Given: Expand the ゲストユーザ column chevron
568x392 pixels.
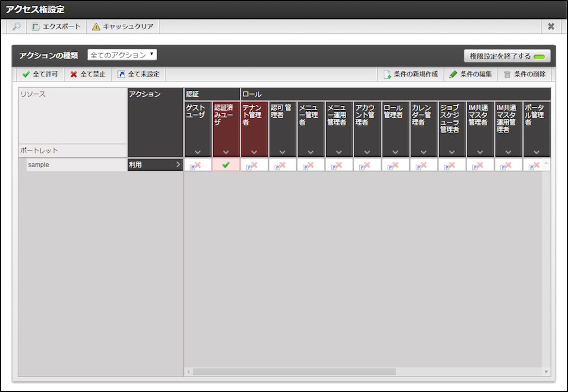Looking at the screenshot, I should point(197,152).
